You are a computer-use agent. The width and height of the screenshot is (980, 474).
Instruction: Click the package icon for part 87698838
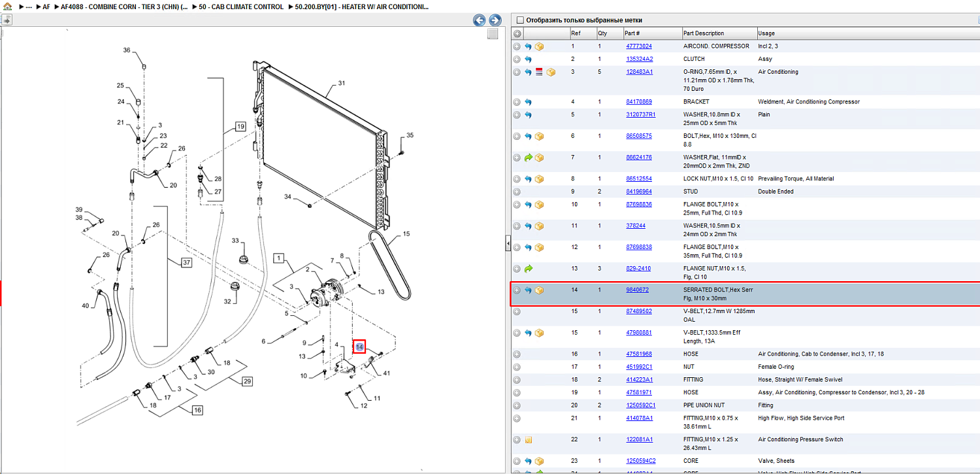point(540,248)
